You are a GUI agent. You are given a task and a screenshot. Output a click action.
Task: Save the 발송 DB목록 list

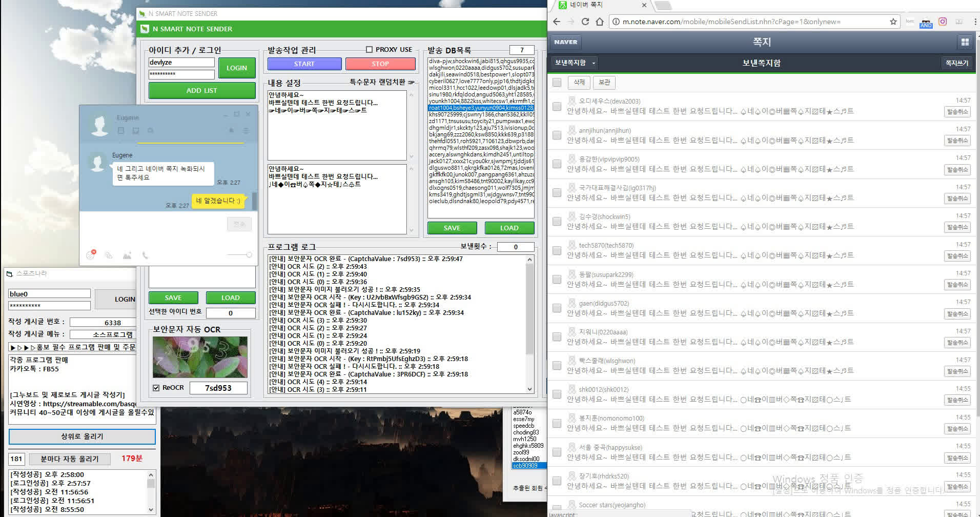pos(452,228)
